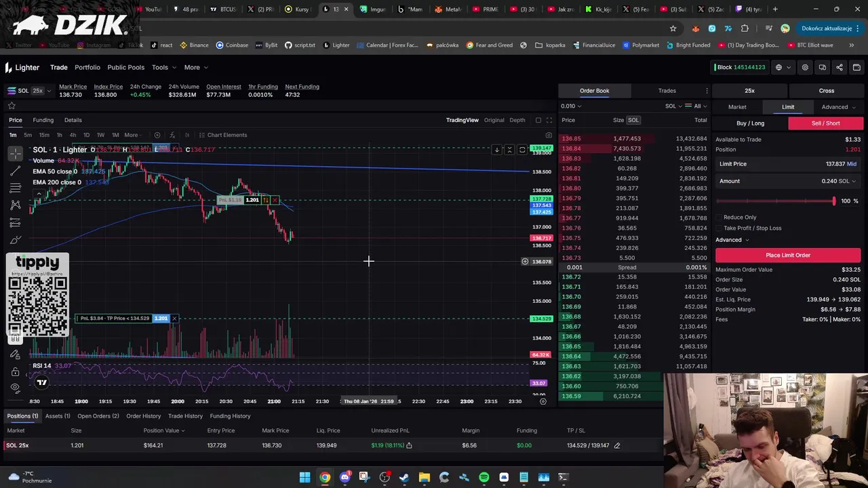
Task: Open the indicators fx menu
Action: pyautogui.click(x=172, y=135)
